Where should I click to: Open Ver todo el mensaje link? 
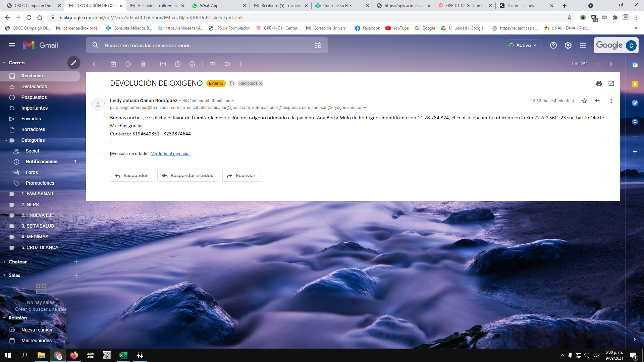coord(170,154)
